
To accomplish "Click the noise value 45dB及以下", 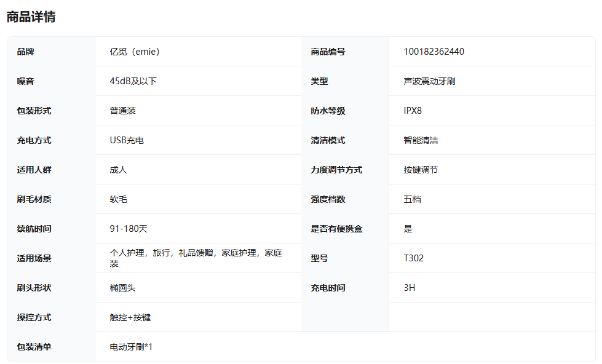I will [133, 81].
